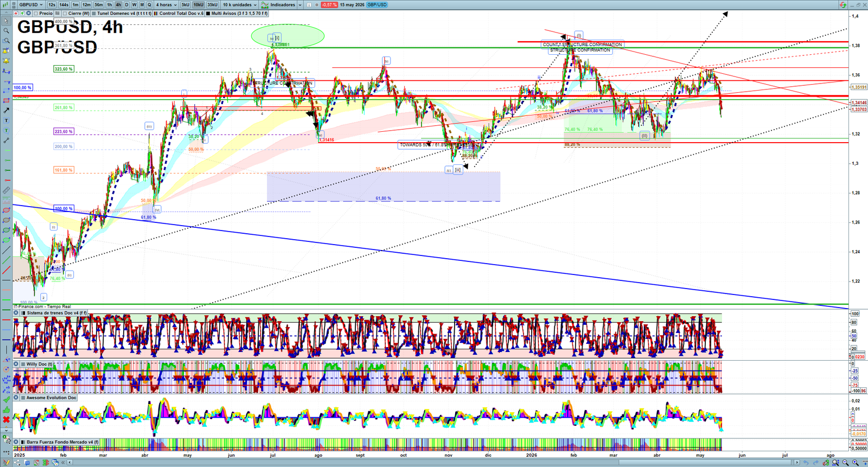Select the black diagonal line tool
Viewport: 868px width, 467px height.
(7, 251)
